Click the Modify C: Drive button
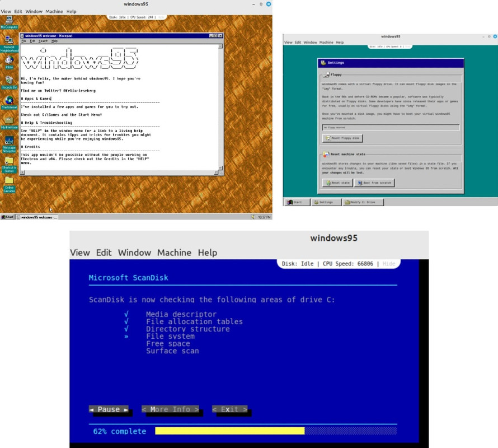Screen dimensions: 498x448 pyautogui.click(x=363, y=202)
